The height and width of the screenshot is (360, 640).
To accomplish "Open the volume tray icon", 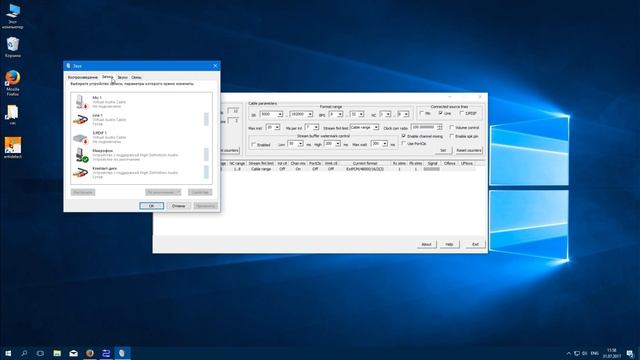I will (584, 353).
